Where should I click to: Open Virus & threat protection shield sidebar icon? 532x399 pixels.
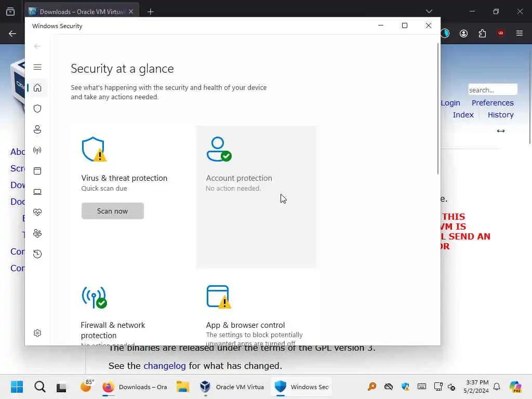coord(37,109)
